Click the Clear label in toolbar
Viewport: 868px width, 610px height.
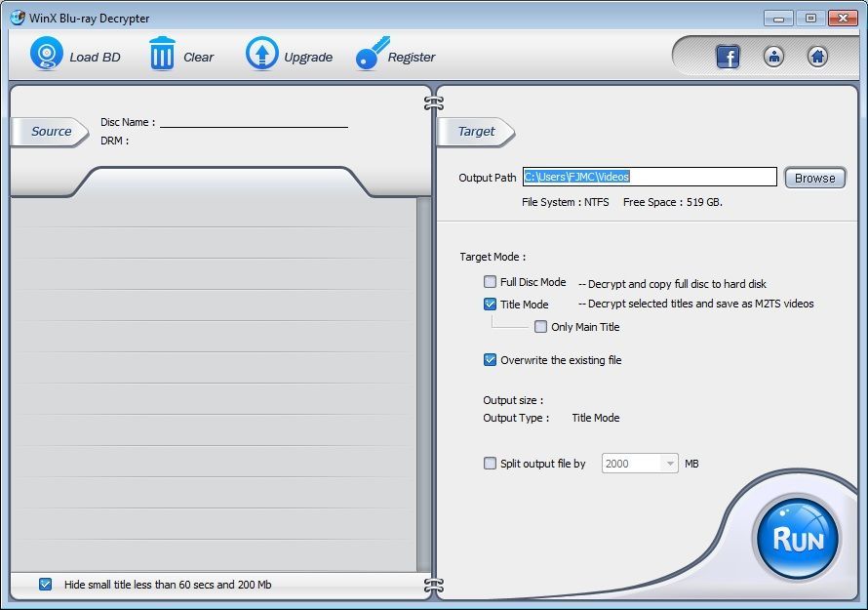pyautogui.click(x=198, y=57)
